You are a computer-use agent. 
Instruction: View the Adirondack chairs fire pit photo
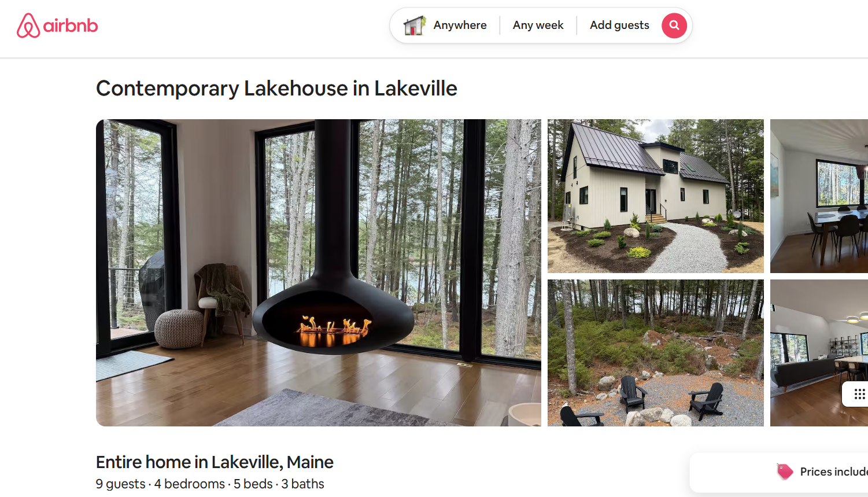pyautogui.click(x=656, y=353)
